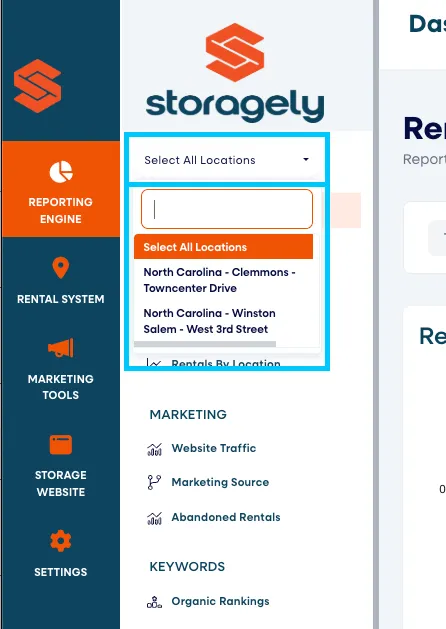Open Settings gear icon
Image resolution: width=446 pixels, height=629 pixels.
tap(61, 541)
